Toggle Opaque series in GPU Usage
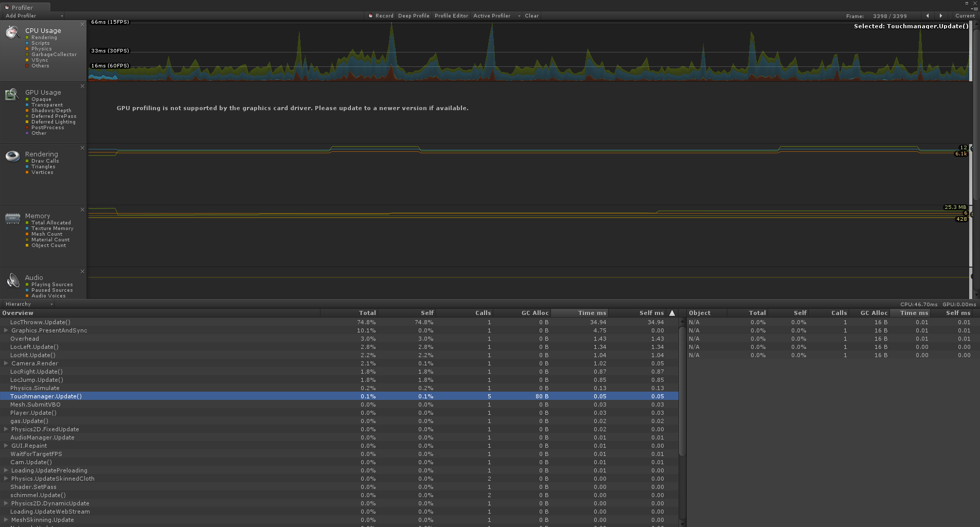Viewport: 980px width, 527px height. [x=27, y=99]
